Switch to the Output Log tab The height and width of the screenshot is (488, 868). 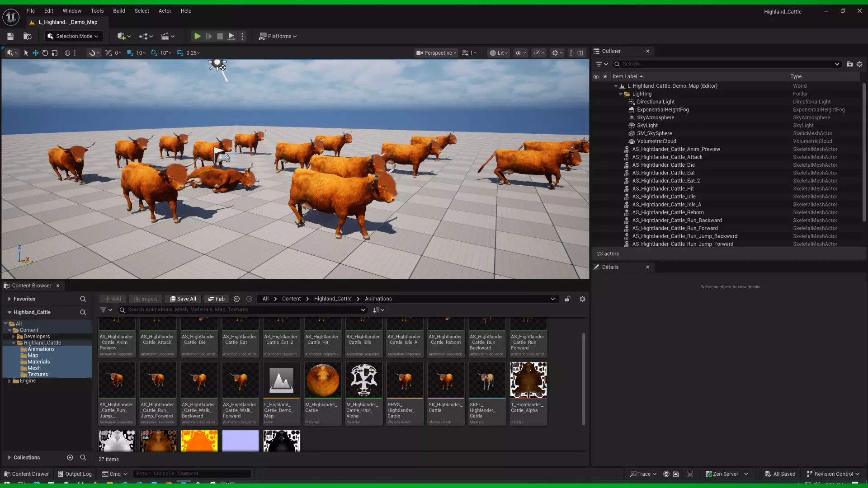[75, 474]
